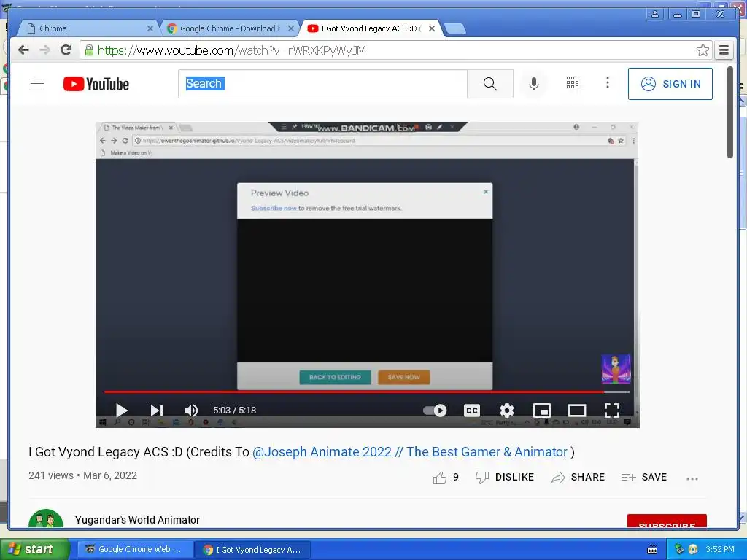Click the page vertical scrollbar thumb
The height and width of the screenshot is (560, 747).
pyautogui.click(x=729, y=112)
